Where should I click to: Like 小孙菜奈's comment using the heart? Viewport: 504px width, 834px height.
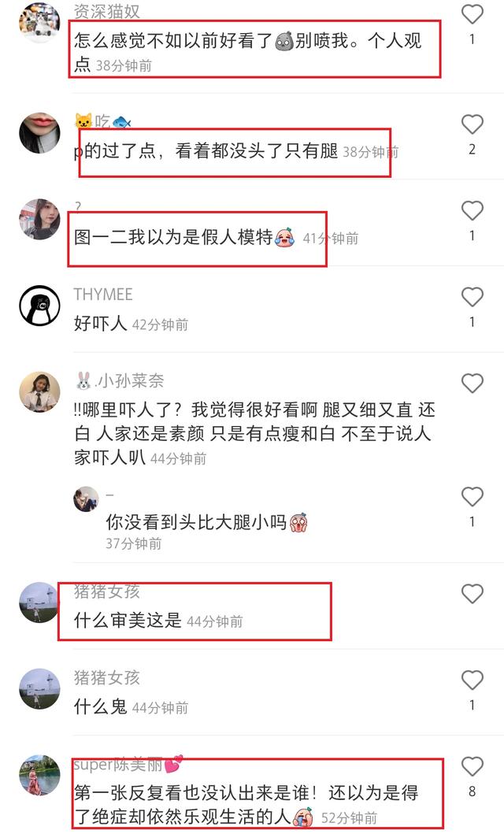[x=472, y=383]
